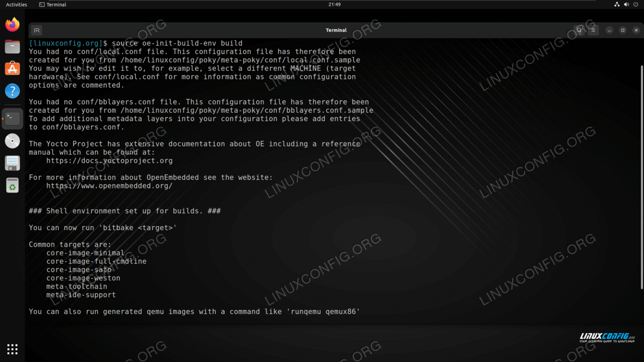
Task: Open the Trash from the dock
Action: click(x=12, y=186)
